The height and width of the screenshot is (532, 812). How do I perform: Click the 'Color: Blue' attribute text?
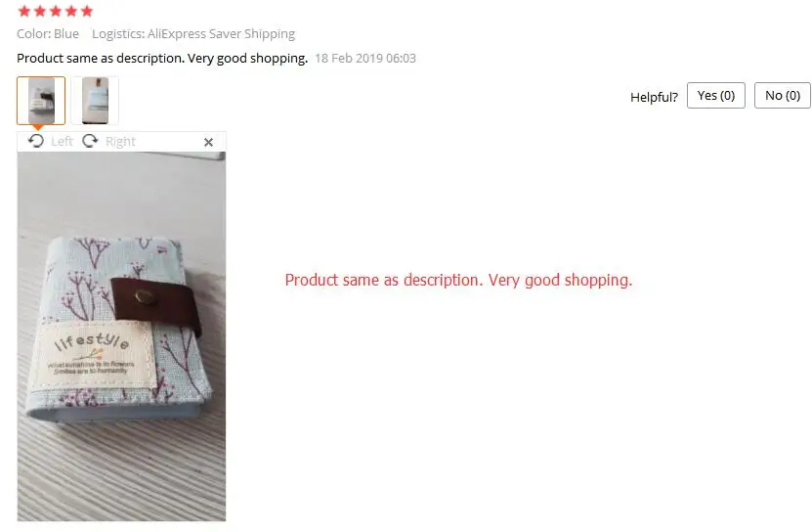(48, 33)
